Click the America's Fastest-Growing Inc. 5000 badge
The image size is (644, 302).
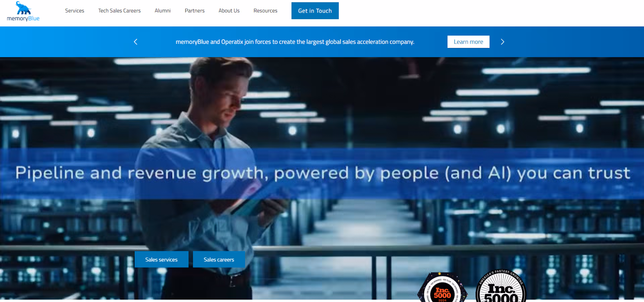point(501,286)
